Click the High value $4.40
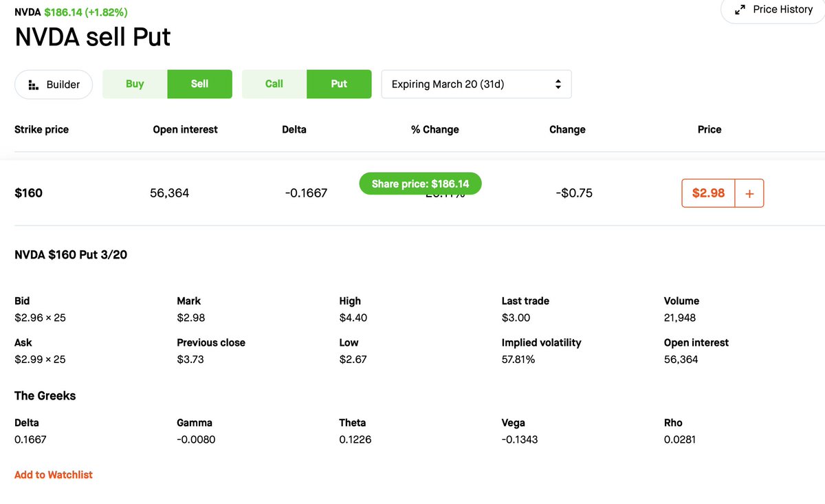 [353, 318]
